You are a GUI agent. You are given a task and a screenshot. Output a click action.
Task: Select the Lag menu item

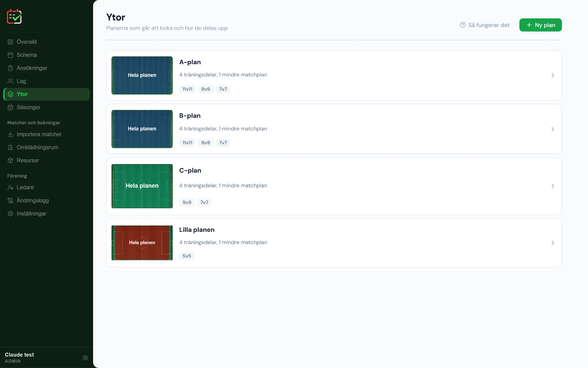click(47, 81)
